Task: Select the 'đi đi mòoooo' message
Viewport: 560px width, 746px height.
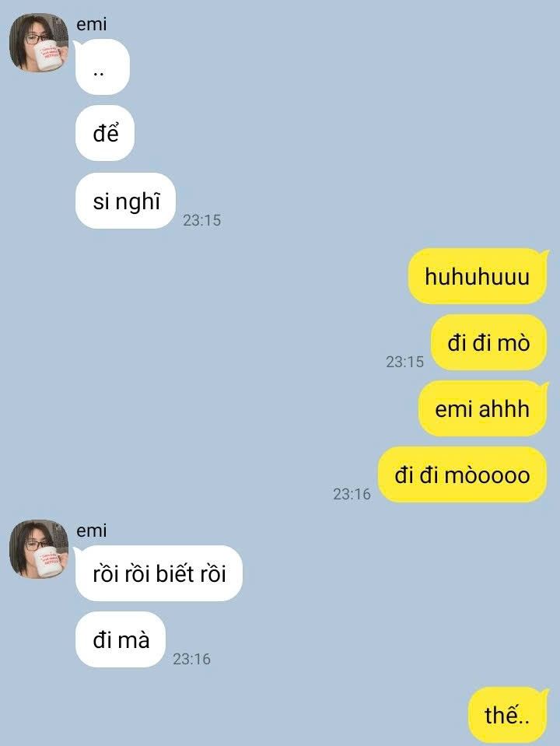Action: click(x=463, y=475)
